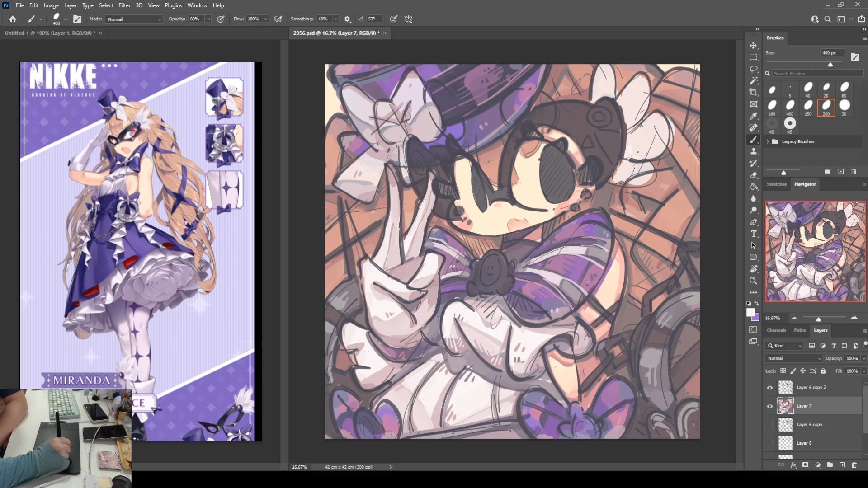
Task: Open Edit Toolbar ellipsis menu
Action: coord(753,293)
